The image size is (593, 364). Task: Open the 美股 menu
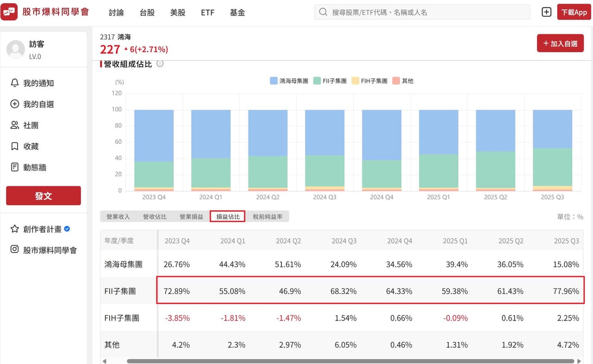coord(178,13)
